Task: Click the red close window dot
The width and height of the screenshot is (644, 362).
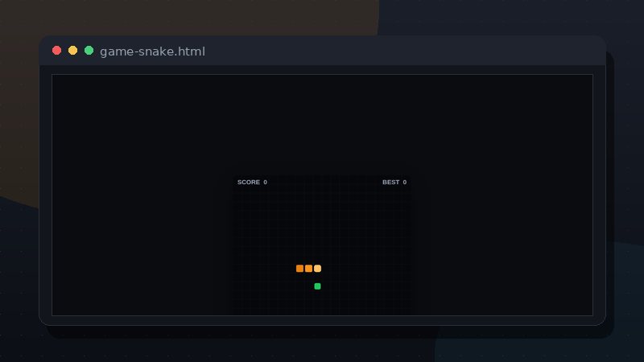Action: click(56, 51)
